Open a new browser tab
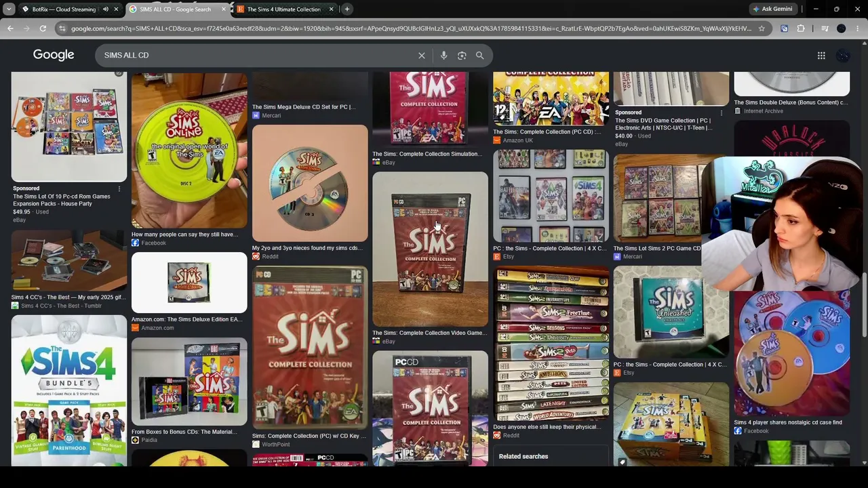The image size is (868, 488). [347, 9]
